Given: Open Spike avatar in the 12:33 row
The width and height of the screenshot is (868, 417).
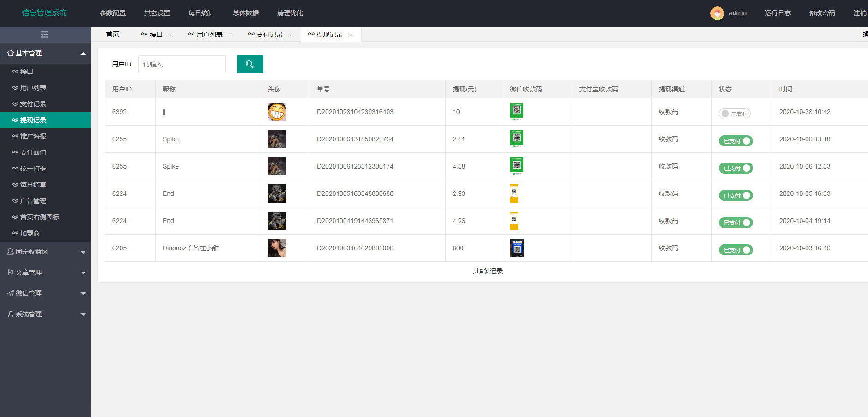Looking at the screenshot, I should point(277,166).
